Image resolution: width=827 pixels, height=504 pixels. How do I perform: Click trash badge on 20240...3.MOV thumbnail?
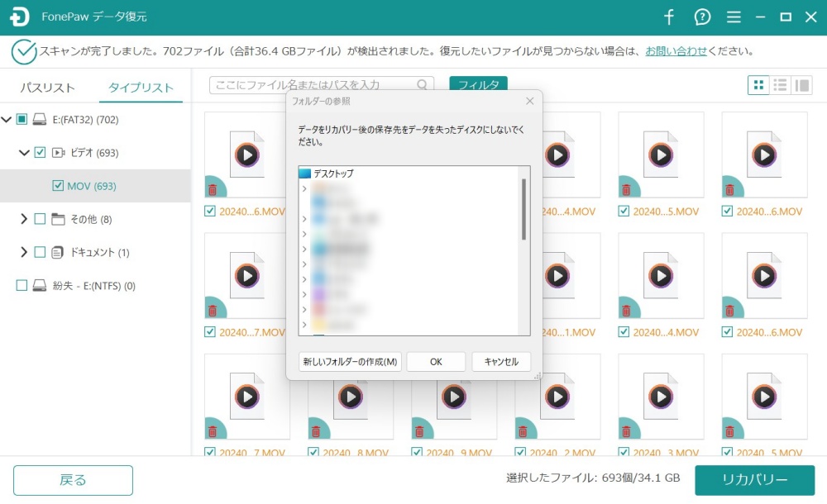(x=626, y=432)
